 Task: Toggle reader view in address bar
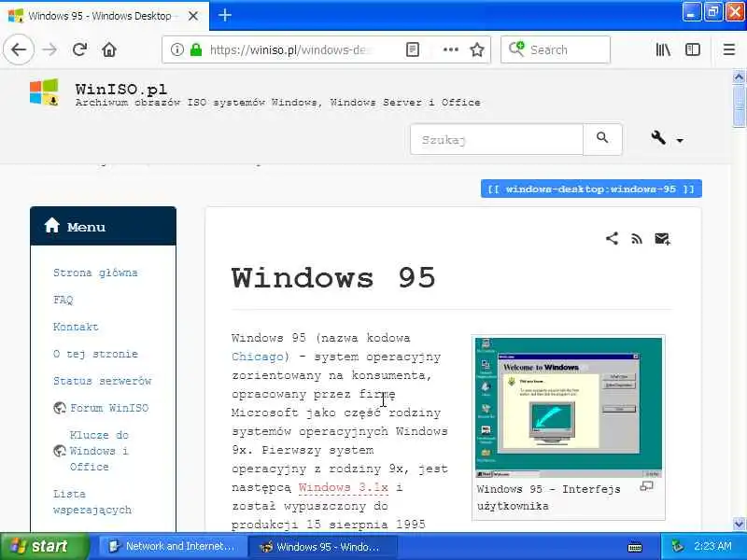point(413,49)
